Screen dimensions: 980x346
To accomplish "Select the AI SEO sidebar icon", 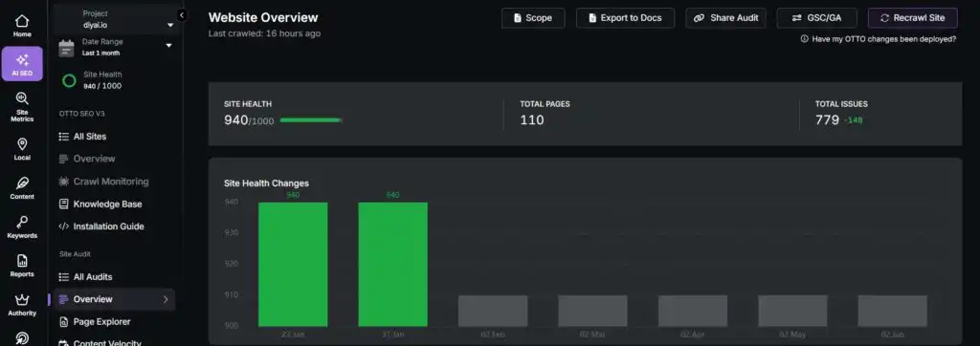I will pyautogui.click(x=22, y=64).
